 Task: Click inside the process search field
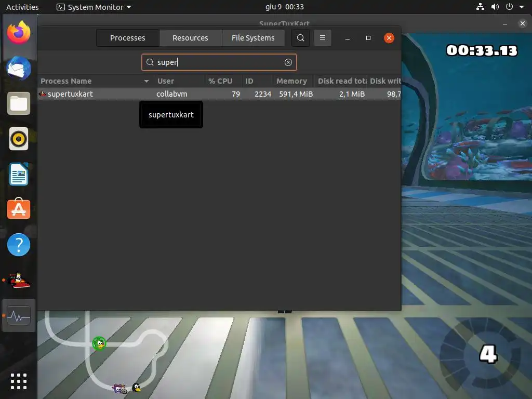[x=219, y=62]
